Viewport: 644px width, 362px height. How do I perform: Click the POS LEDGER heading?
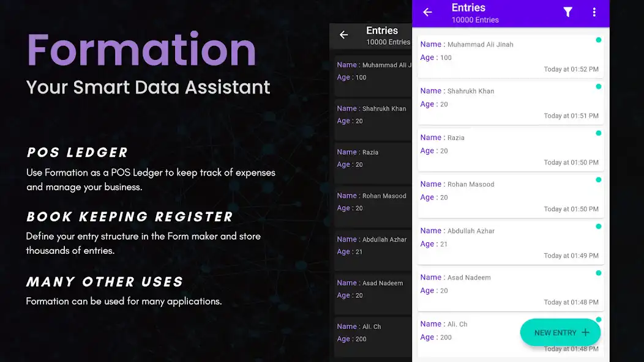coord(77,152)
